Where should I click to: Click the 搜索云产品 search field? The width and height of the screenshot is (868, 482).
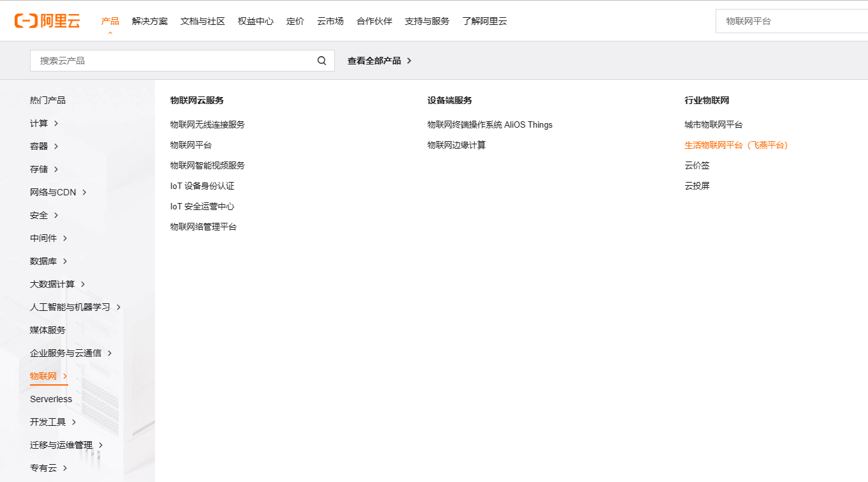182,61
